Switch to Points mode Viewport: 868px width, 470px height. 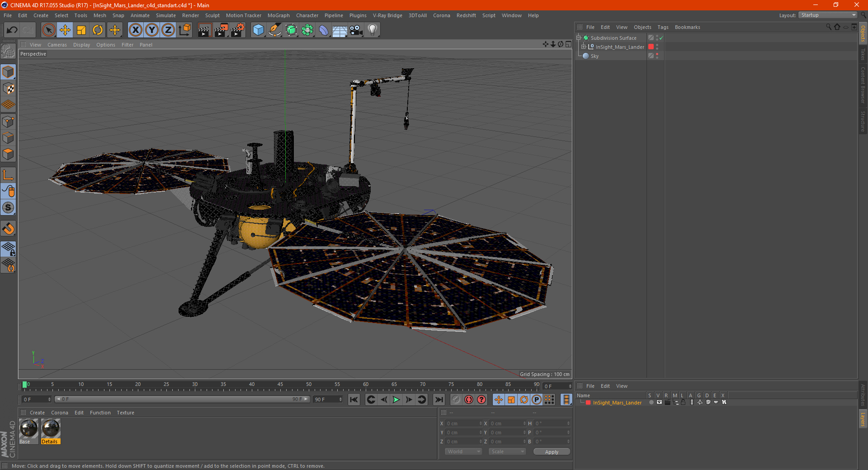click(8, 122)
